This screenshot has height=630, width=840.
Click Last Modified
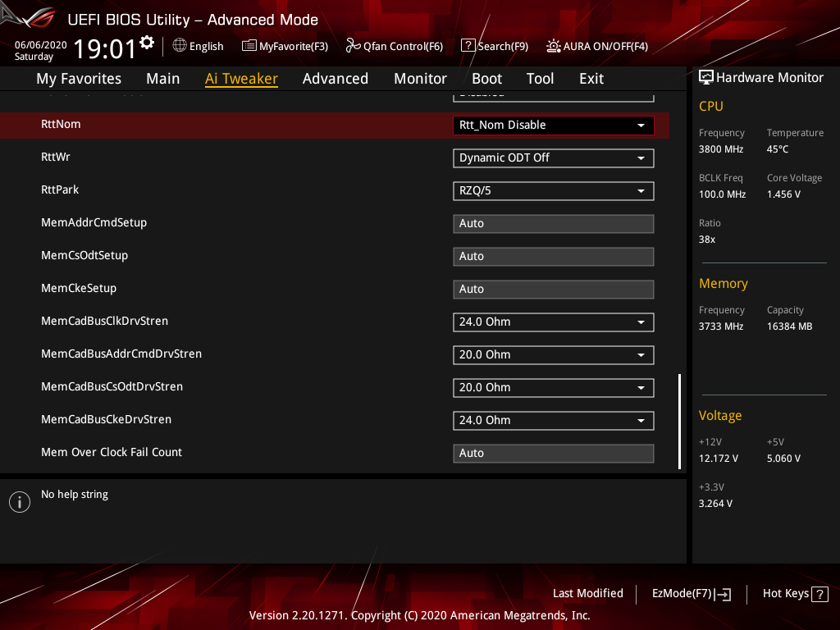(587, 594)
